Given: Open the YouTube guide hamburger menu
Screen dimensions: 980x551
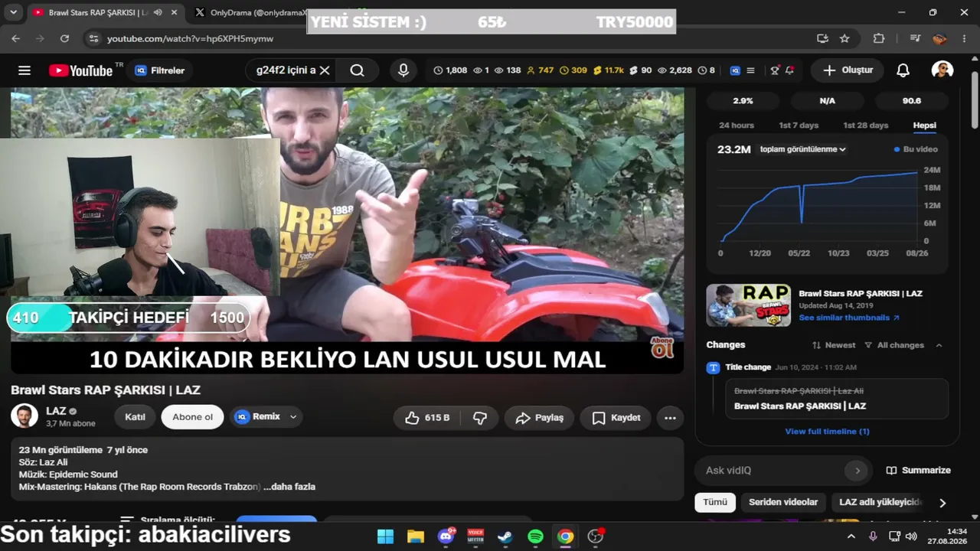Looking at the screenshot, I should pyautogui.click(x=24, y=70).
